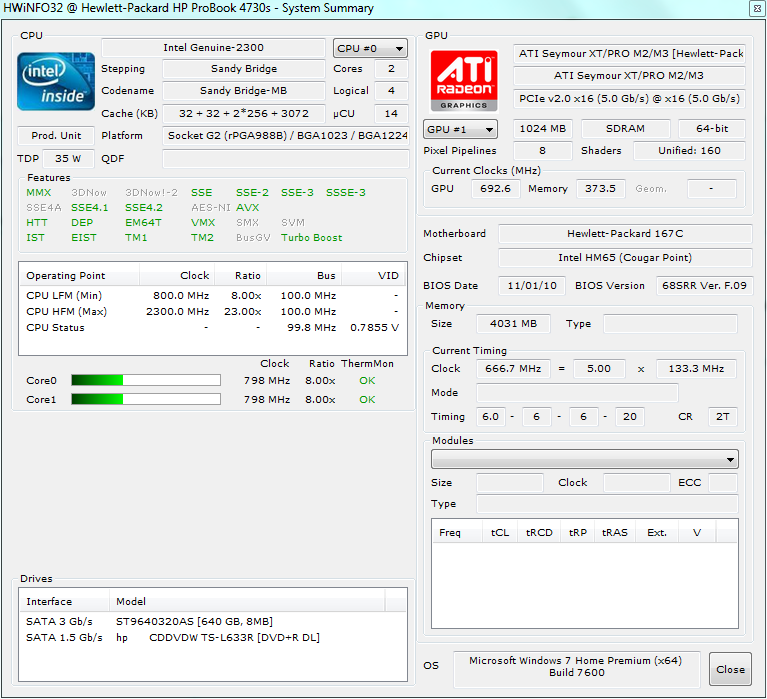Viewport: 767px width, 699px height.
Task: Click the Logical value 4
Action: tap(391, 90)
